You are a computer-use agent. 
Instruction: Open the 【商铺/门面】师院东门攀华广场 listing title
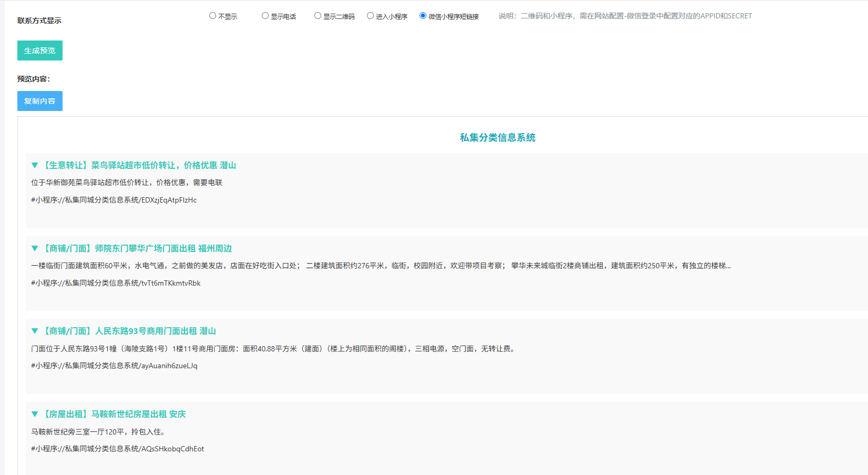pos(137,248)
